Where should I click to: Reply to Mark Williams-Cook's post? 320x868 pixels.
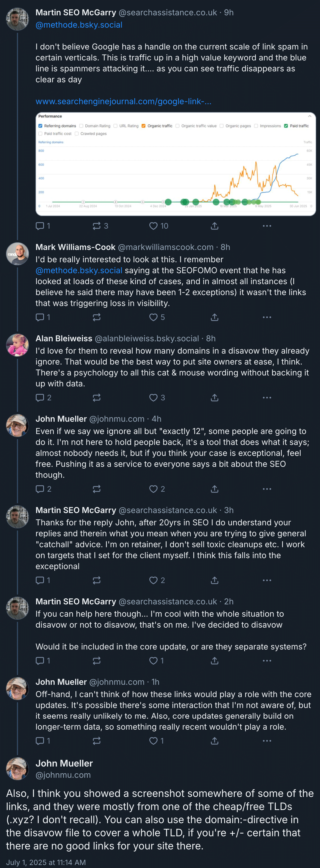[x=43, y=317]
